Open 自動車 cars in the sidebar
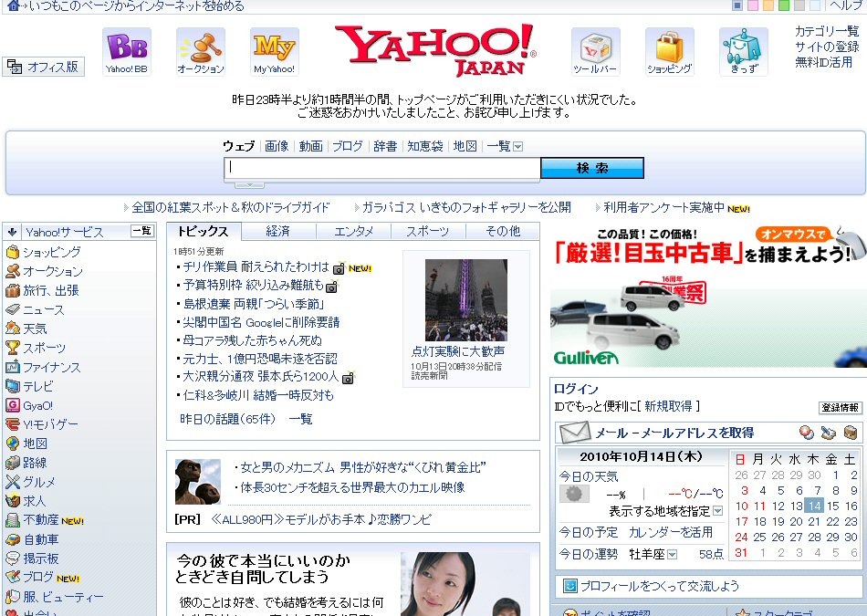 point(41,539)
